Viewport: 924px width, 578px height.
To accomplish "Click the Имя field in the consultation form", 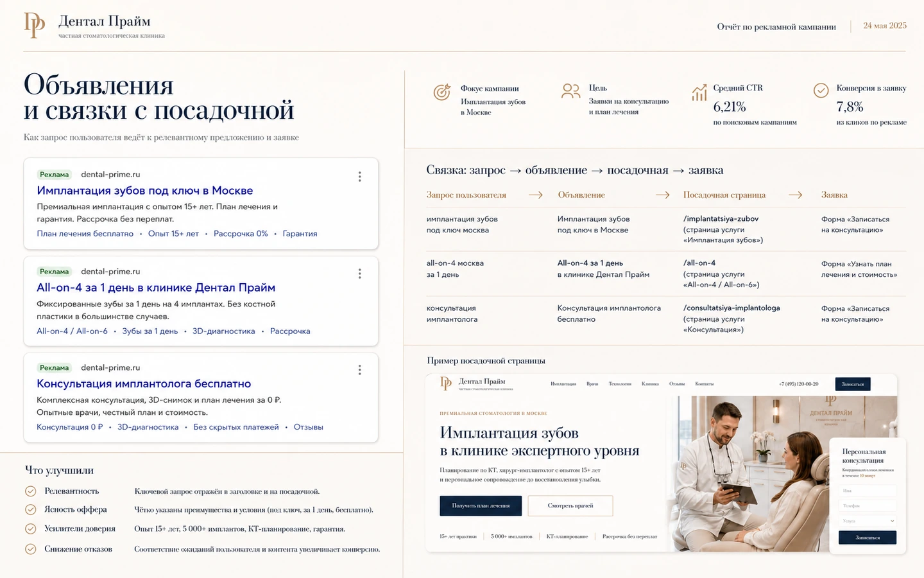I will click(868, 491).
